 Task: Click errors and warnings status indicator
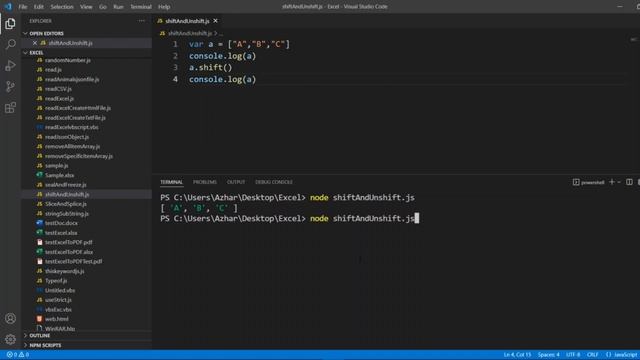[18, 355]
